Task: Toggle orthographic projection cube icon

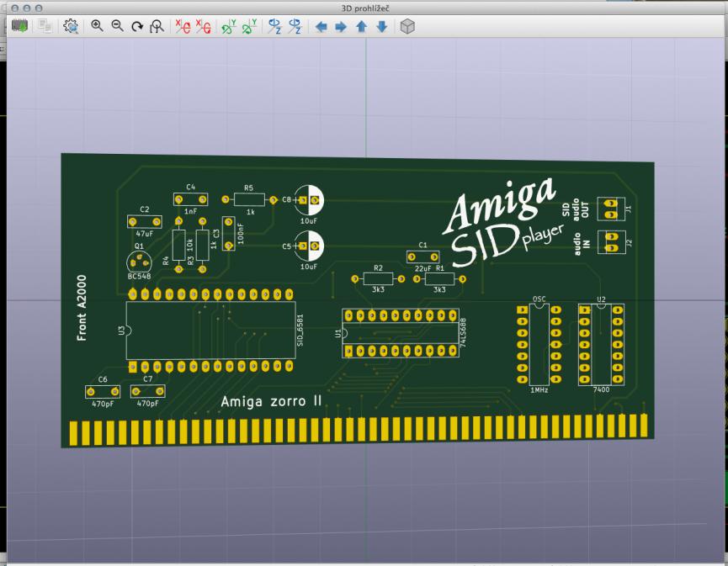Action: tap(407, 27)
